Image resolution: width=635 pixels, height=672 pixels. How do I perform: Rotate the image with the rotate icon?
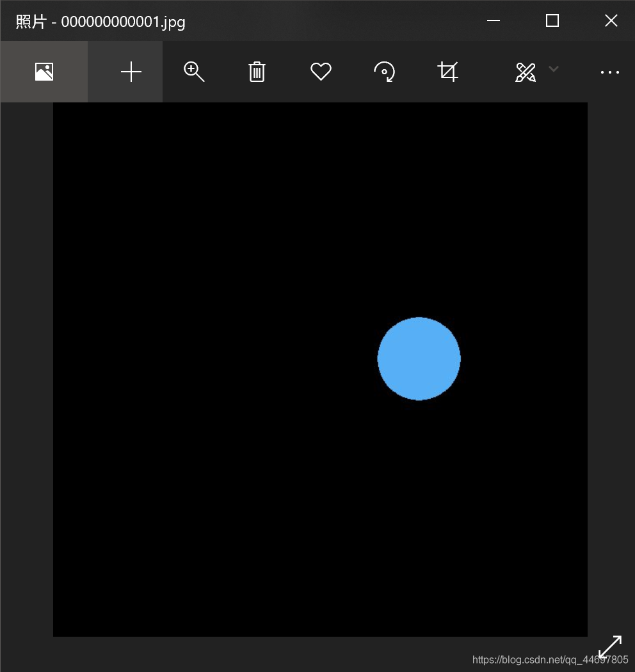point(385,72)
